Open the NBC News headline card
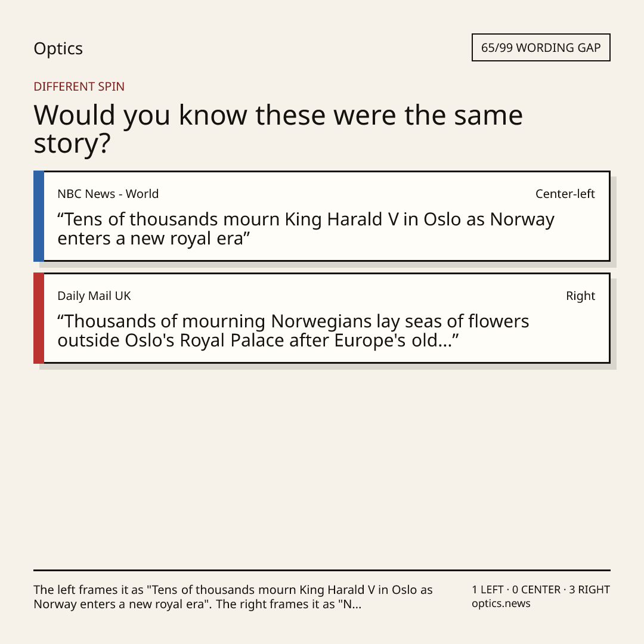Viewport: 644px width, 644px height. 322,216
